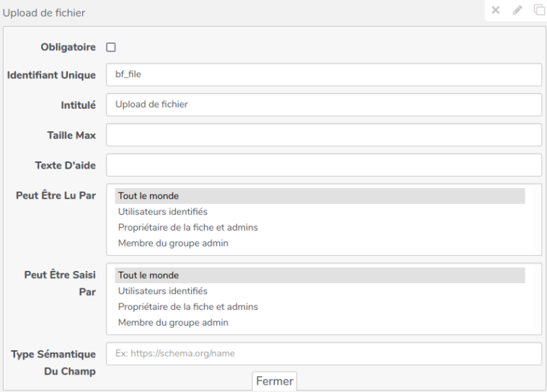Enable the Obligatoire checkbox

pos(111,47)
